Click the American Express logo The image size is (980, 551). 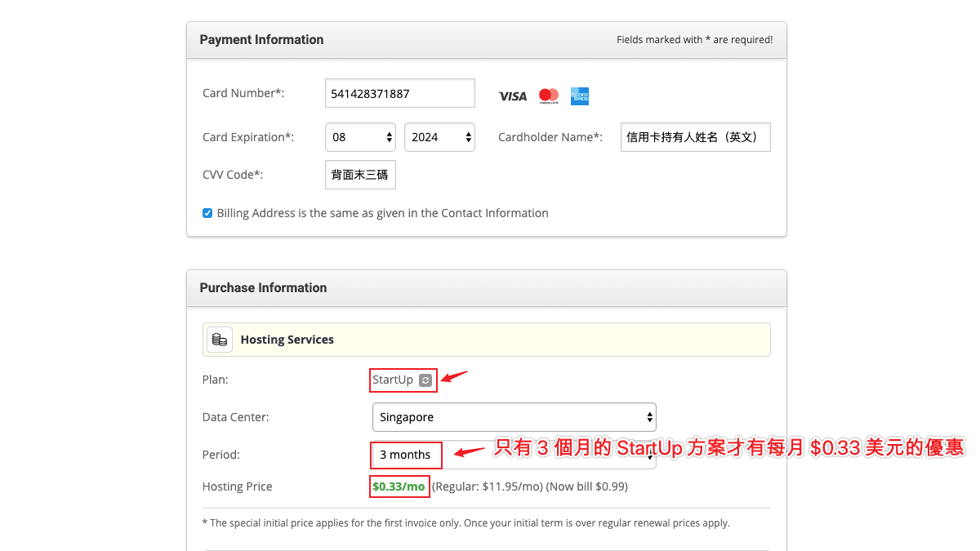point(580,96)
